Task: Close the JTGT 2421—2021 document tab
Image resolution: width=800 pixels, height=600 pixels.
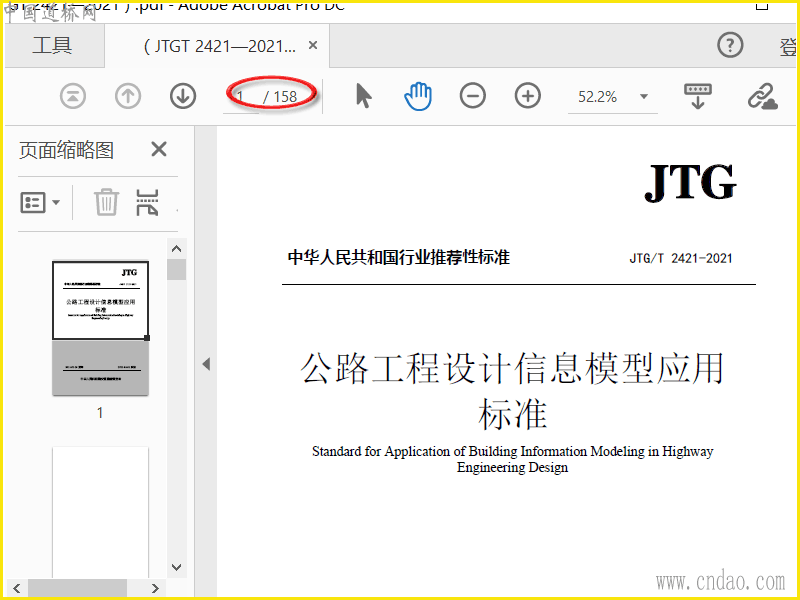Action: click(x=313, y=45)
